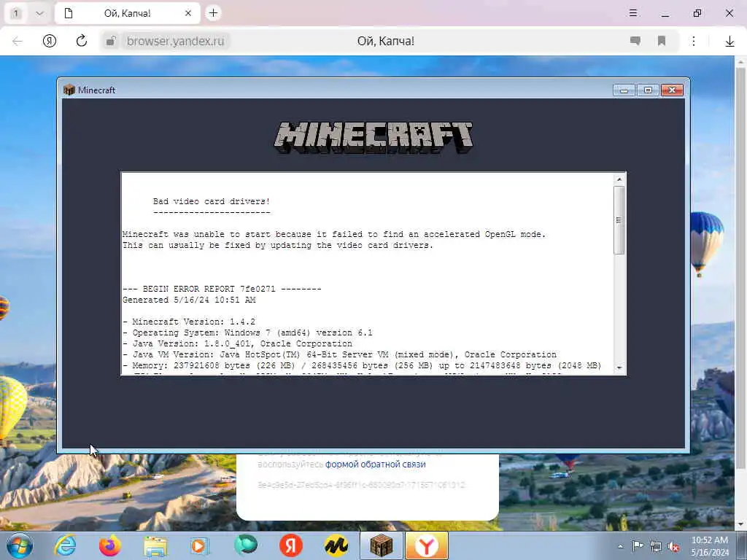Open the browser hamburger menu

pyautogui.click(x=633, y=13)
